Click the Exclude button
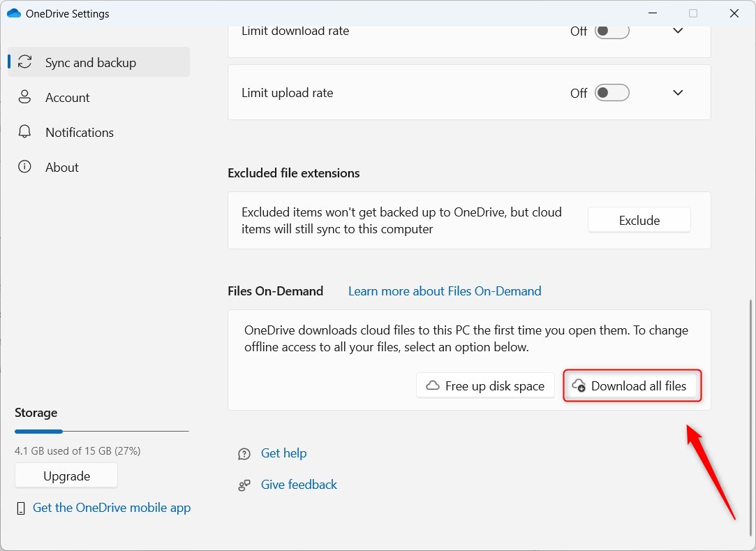Screen dimensions: 756x551 pos(639,219)
